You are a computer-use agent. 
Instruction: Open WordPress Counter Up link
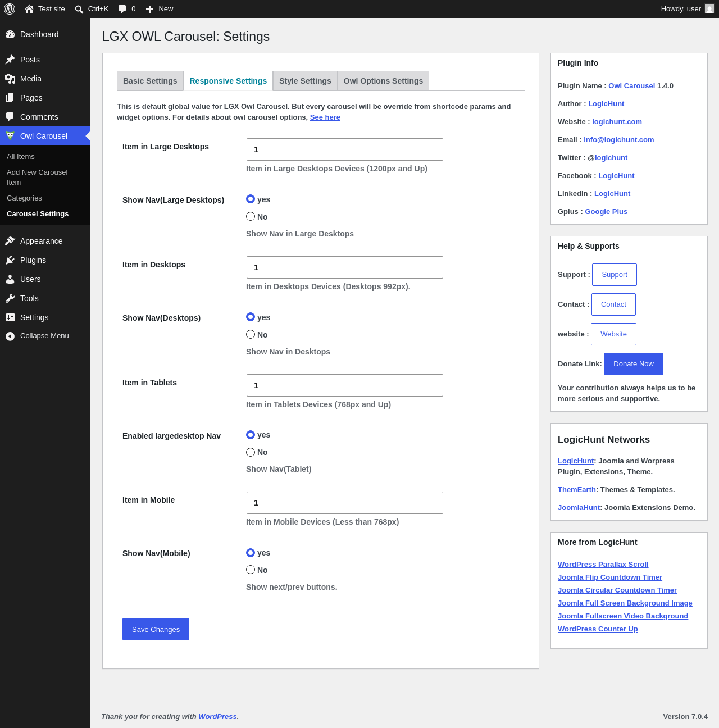pyautogui.click(x=598, y=629)
